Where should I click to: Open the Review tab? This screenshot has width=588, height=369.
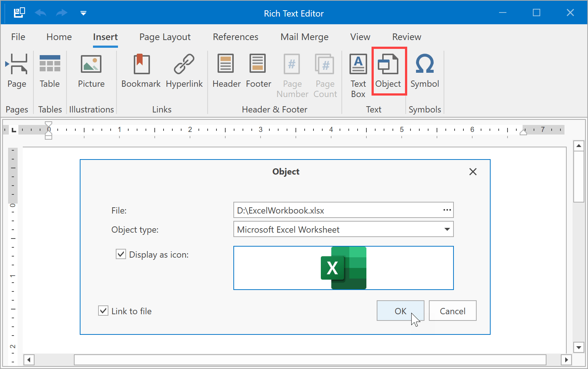pos(407,37)
